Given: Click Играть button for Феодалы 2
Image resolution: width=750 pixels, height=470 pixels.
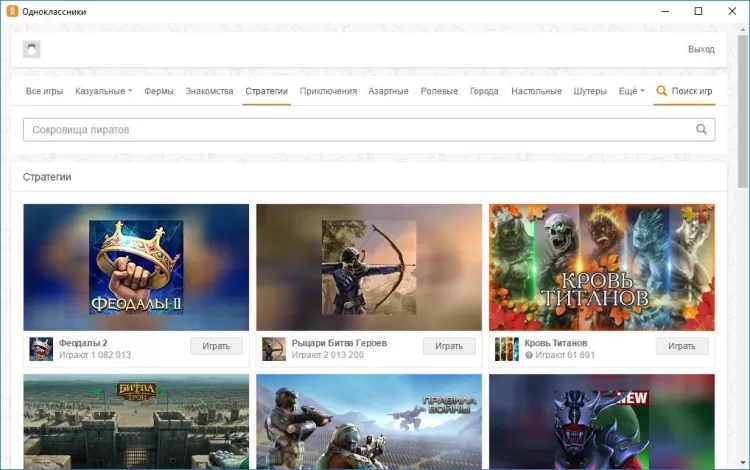Looking at the screenshot, I should tap(216, 346).
